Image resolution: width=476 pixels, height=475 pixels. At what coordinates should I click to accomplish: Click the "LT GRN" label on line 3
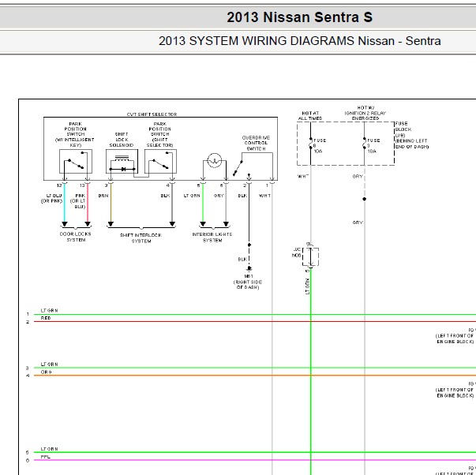[x=49, y=365]
